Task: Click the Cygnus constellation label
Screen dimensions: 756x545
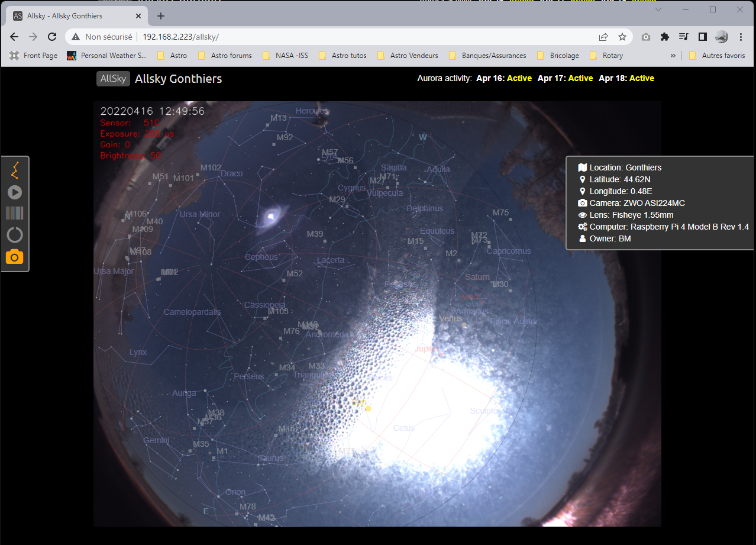Action: click(351, 188)
